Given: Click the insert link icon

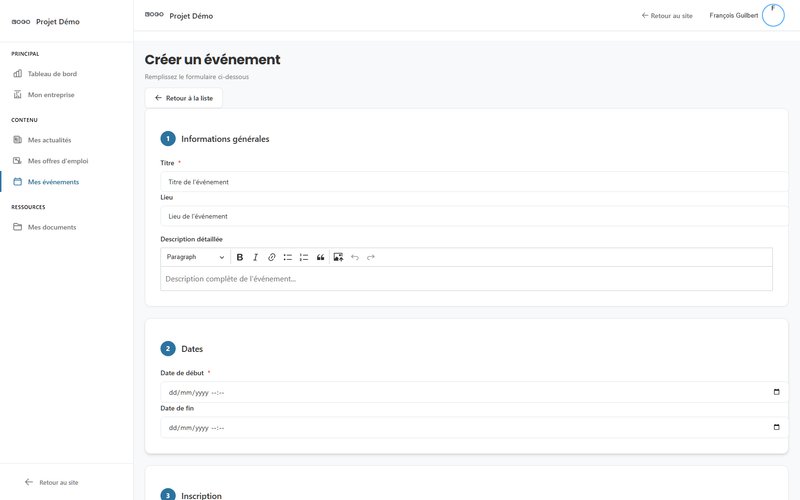Looking at the screenshot, I should (x=271, y=257).
